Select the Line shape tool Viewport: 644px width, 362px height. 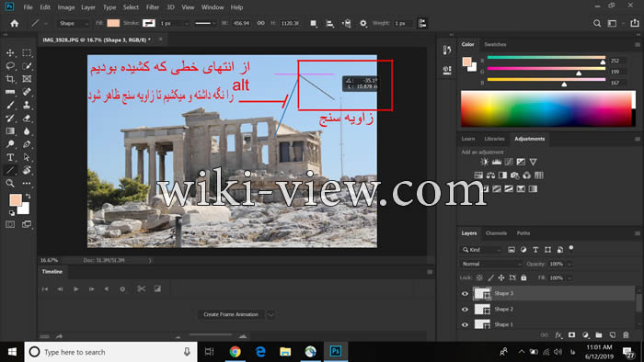(10, 170)
